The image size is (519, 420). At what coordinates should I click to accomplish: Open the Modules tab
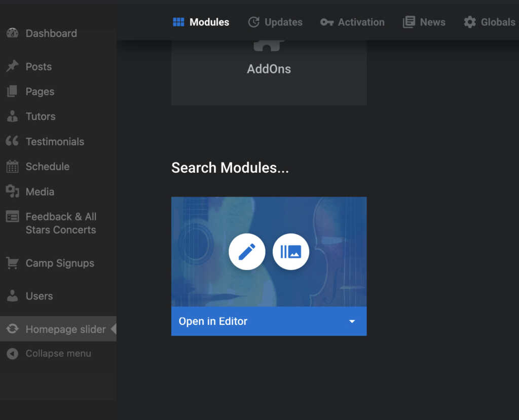click(x=201, y=22)
